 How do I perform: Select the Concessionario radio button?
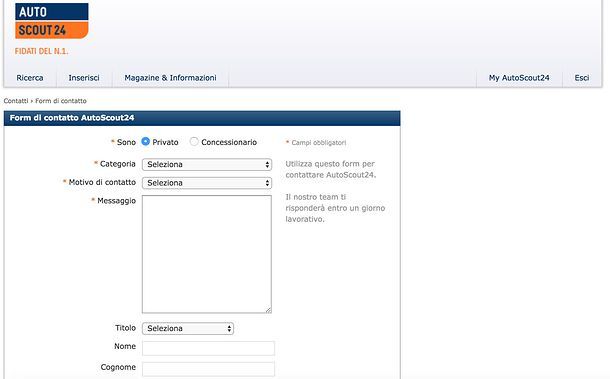point(194,142)
